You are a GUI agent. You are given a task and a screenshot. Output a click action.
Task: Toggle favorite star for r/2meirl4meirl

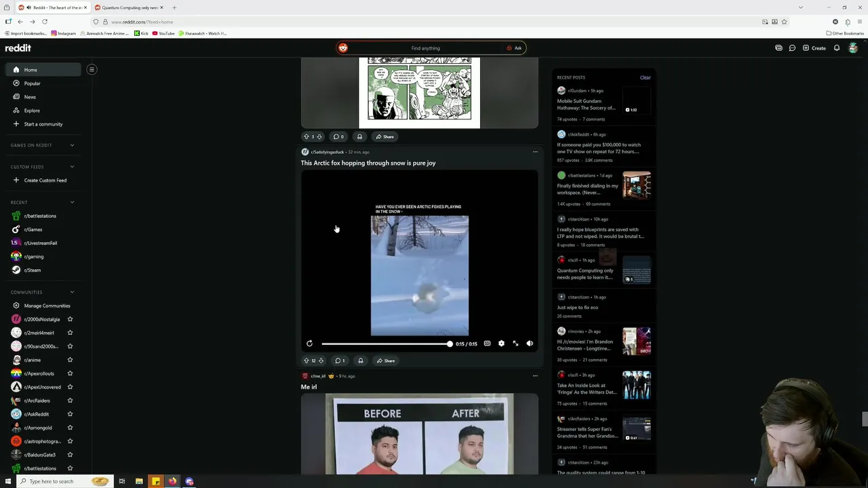click(x=70, y=333)
